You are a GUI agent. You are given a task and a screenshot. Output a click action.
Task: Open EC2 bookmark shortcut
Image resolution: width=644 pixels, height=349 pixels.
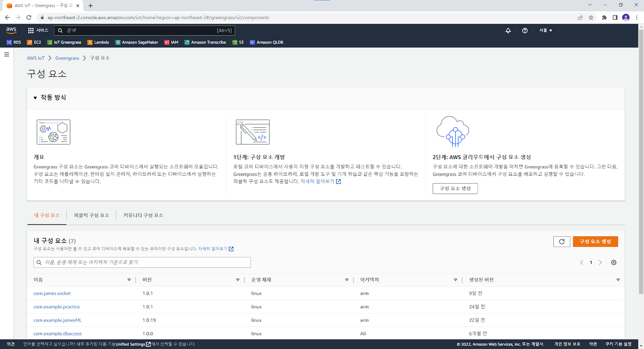click(x=34, y=42)
